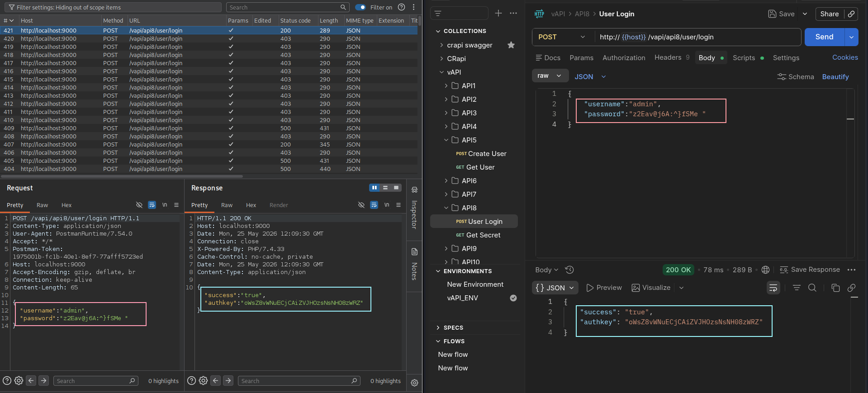Open the Scripts tab in Postman
Viewport: 868px width, 393px height.
pos(748,58)
